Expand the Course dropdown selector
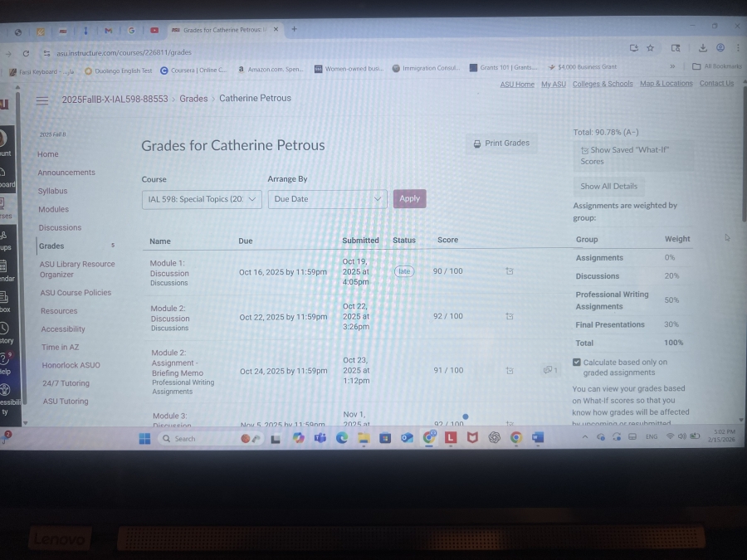This screenshot has height=560, width=747. pyautogui.click(x=202, y=199)
